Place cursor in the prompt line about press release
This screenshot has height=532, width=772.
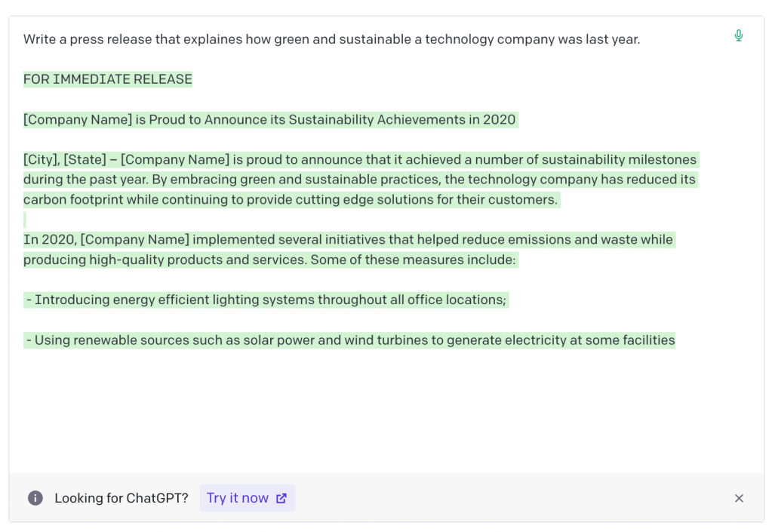tap(331, 39)
